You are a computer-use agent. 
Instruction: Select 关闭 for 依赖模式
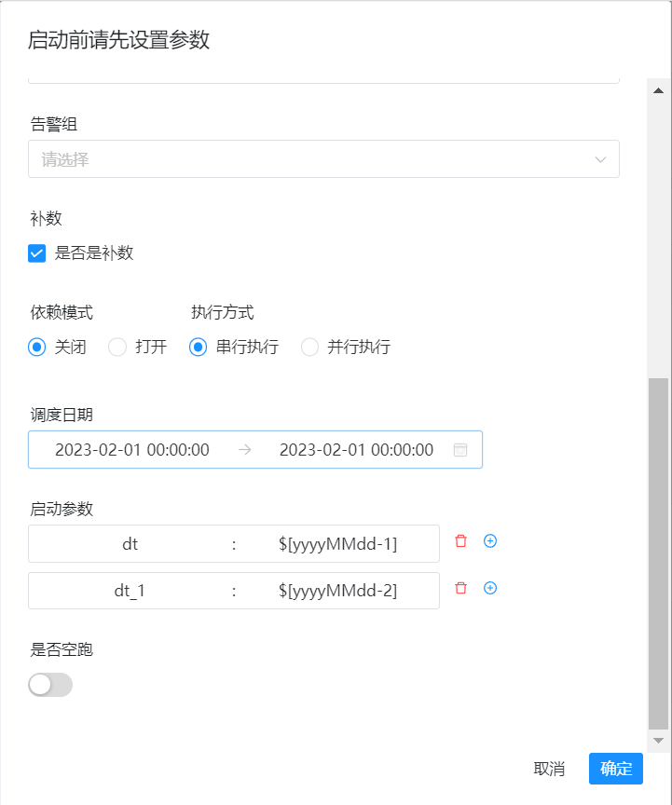pos(37,347)
